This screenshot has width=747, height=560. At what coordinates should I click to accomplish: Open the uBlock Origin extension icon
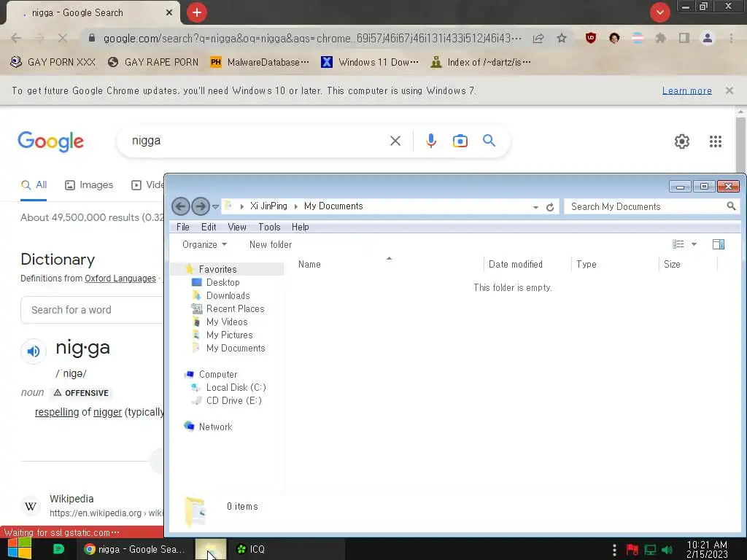pos(591,38)
